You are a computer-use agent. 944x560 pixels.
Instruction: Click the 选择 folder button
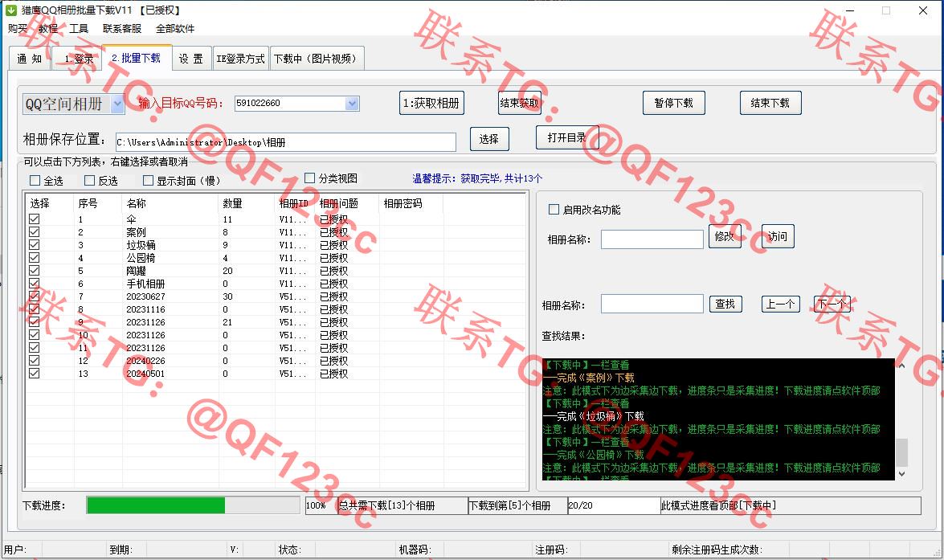click(x=488, y=139)
